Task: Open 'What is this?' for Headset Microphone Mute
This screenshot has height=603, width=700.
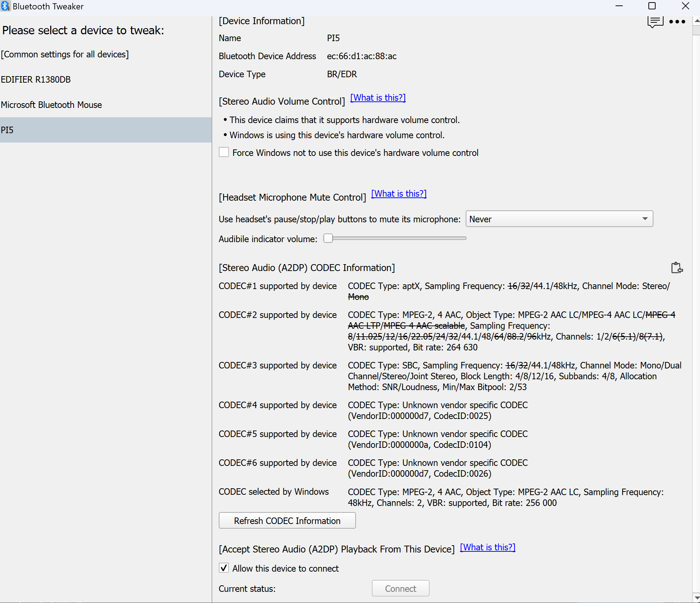Action: point(399,194)
